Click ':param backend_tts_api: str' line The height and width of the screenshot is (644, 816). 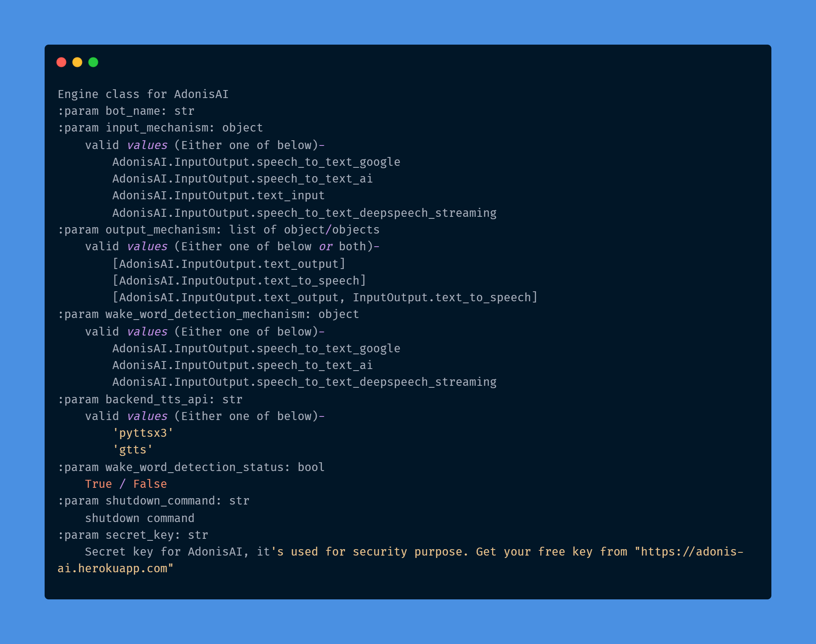(x=150, y=400)
